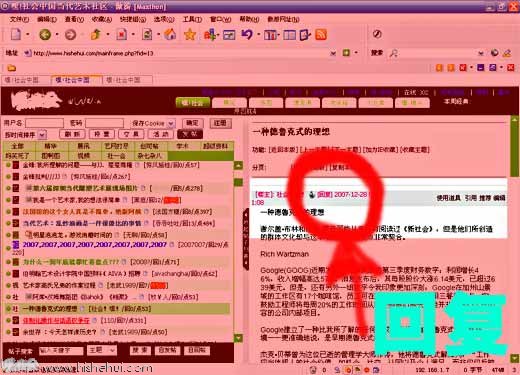The image size is (520, 375).
Task: Switch to the third 嘿!社会中国 tab
Action: coord(128,80)
